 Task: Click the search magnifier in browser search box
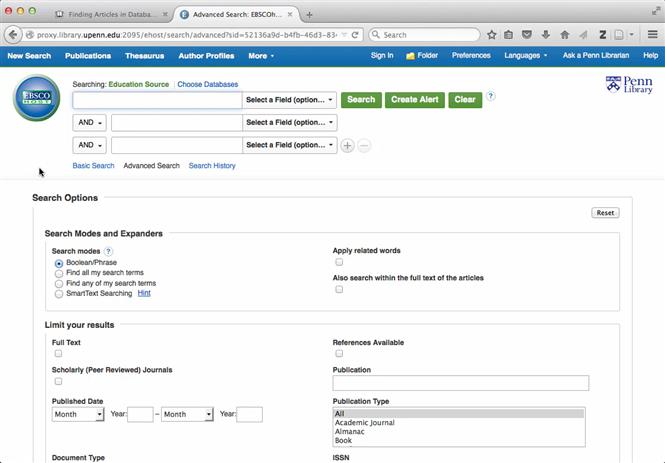click(x=376, y=35)
